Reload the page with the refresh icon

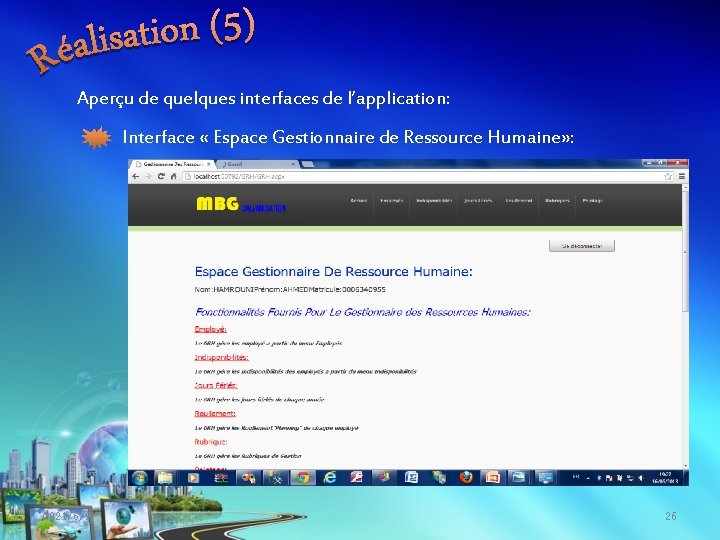point(161,176)
